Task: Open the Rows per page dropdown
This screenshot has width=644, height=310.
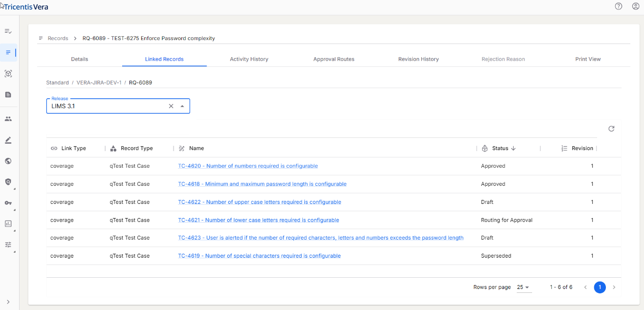Action: pyautogui.click(x=523, y=288)
